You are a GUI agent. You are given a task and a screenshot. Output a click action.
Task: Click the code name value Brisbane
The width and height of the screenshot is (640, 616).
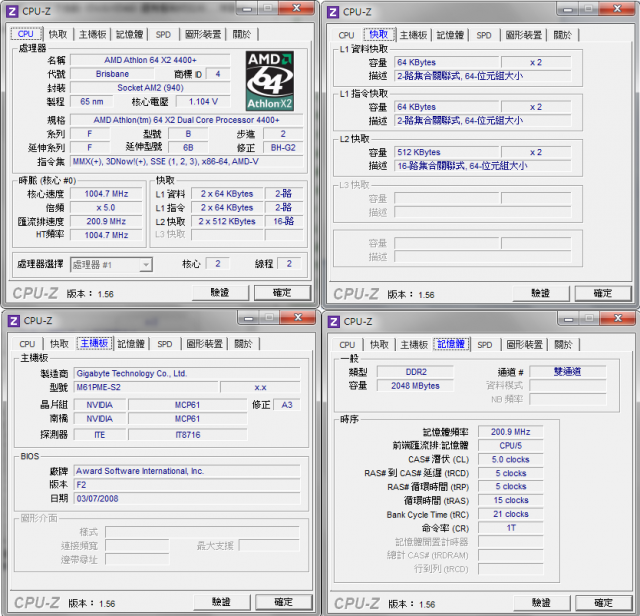tap(112, 74)
